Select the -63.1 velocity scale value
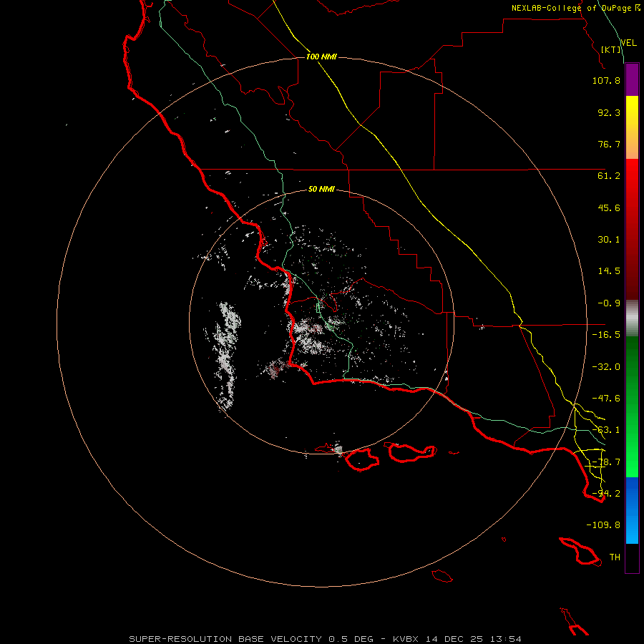Image resolution: width=644 pixels, height=644 pixels. [x=606, y=430]
